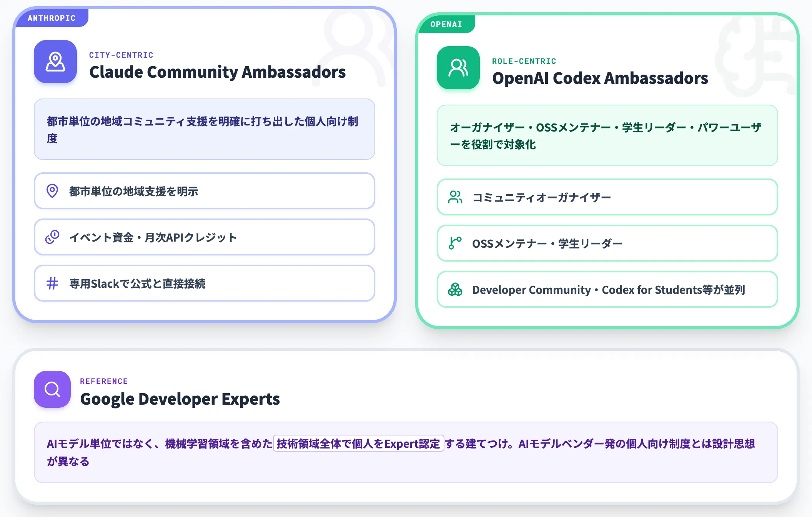The image size is (812, 517).
Task: Click the users icon in コミュニティオーガナイザー row
Action: tap(455, 197)
